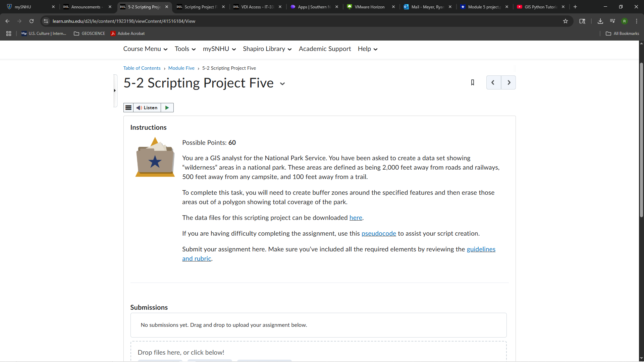Open Chrome downloads icon
644x362 pixels.
point(600,21)
